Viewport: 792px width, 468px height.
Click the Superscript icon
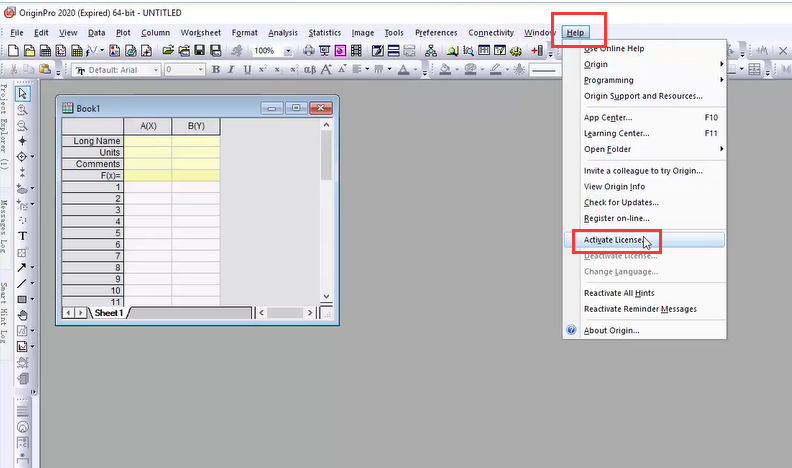pos(263,70)
